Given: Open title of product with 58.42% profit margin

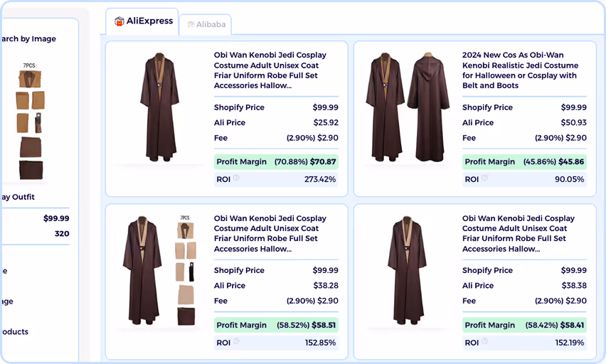Looking at the screenshot, I should (519, 234).
